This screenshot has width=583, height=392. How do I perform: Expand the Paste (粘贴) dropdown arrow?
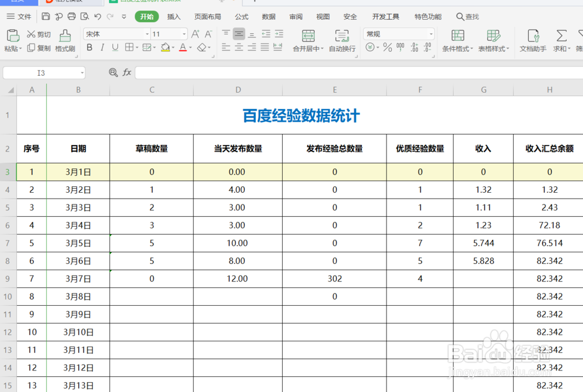[20, 48]
